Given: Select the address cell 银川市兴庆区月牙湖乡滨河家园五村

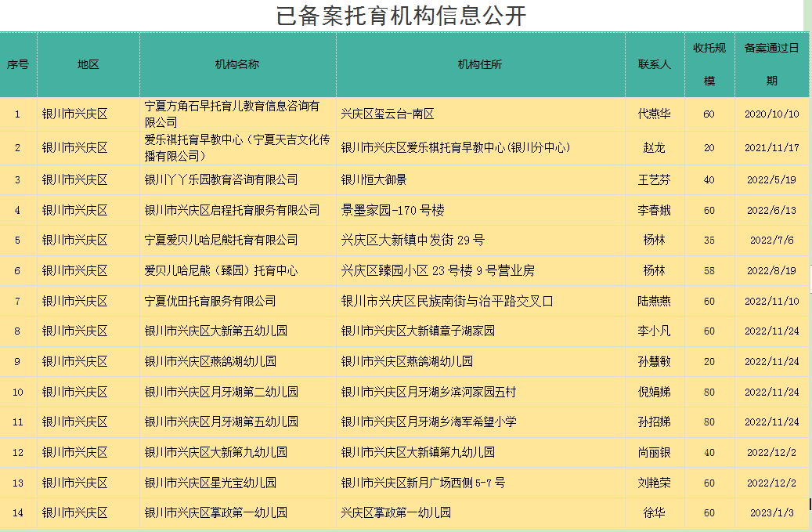Looking at the screenshot, I should click(429, 392).
